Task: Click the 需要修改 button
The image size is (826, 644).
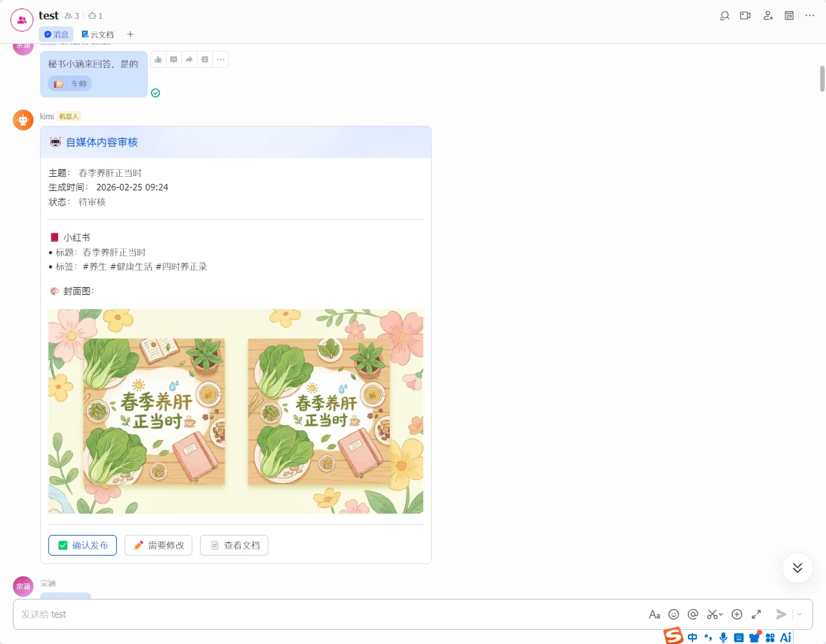Action: [158, 545]
